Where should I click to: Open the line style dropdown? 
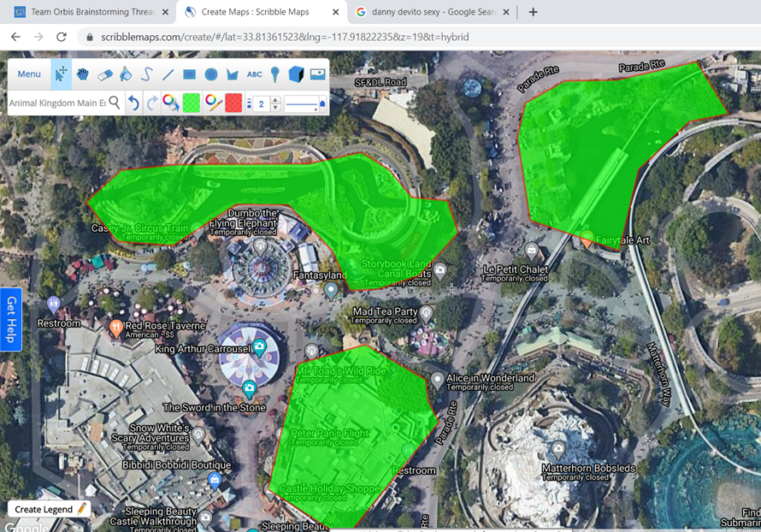click(x=305, y=103)
